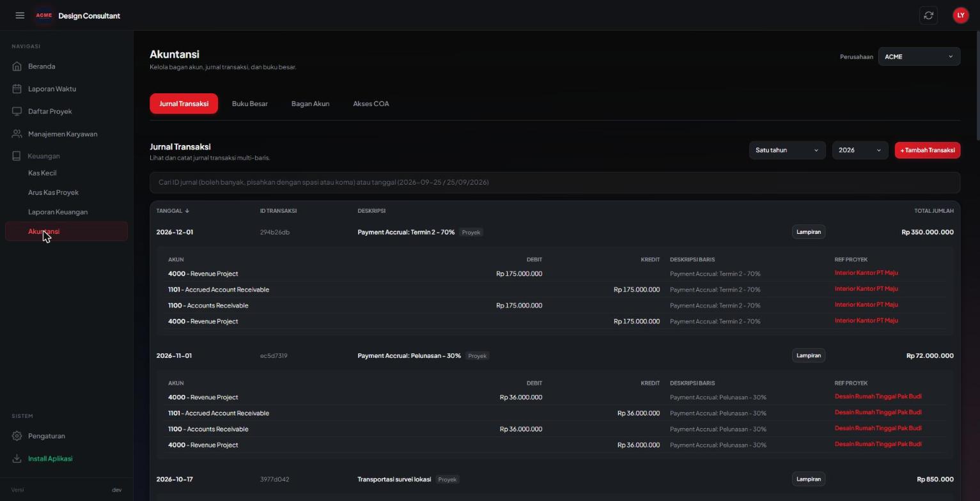Open Lampiran for Transportasi survei lokasi
The image size is (980, 501).
point(808,479)
